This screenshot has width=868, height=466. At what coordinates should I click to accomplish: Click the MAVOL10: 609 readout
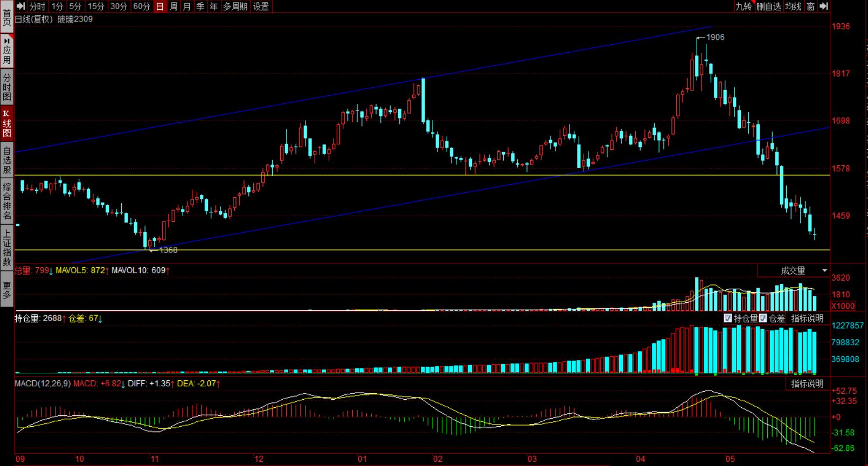(141, 270)
